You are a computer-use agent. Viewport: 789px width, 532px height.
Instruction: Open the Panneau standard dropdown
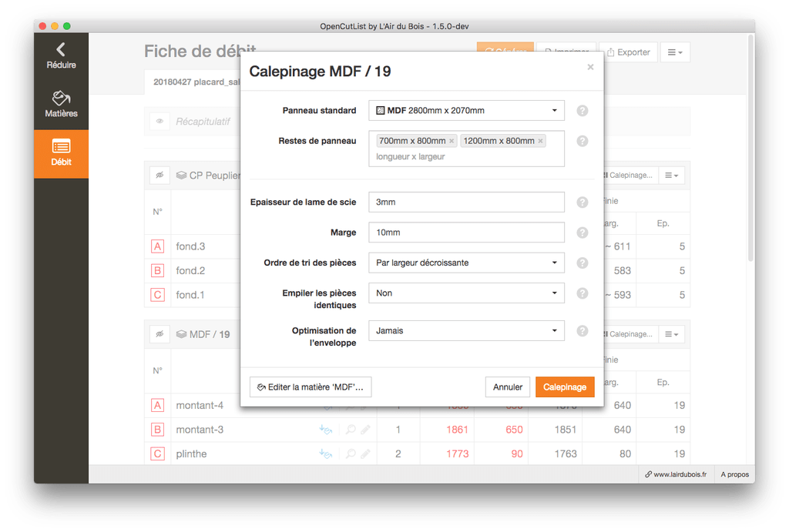466,111
